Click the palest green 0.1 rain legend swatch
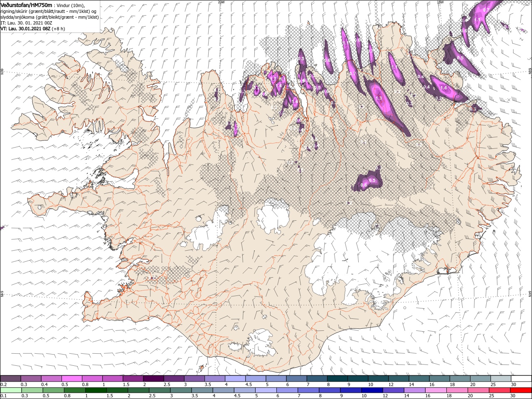 click(11, 390)
